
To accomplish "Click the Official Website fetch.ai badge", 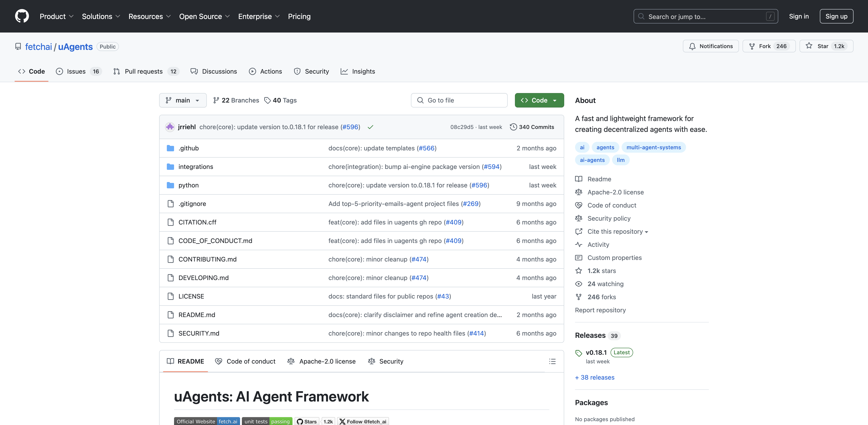I will (x=207, y=421).
